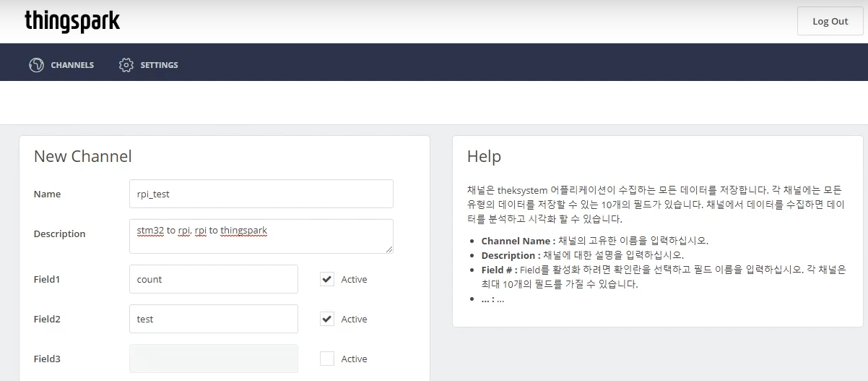Click the thingspark logo
868x381 pixels.
72,21
